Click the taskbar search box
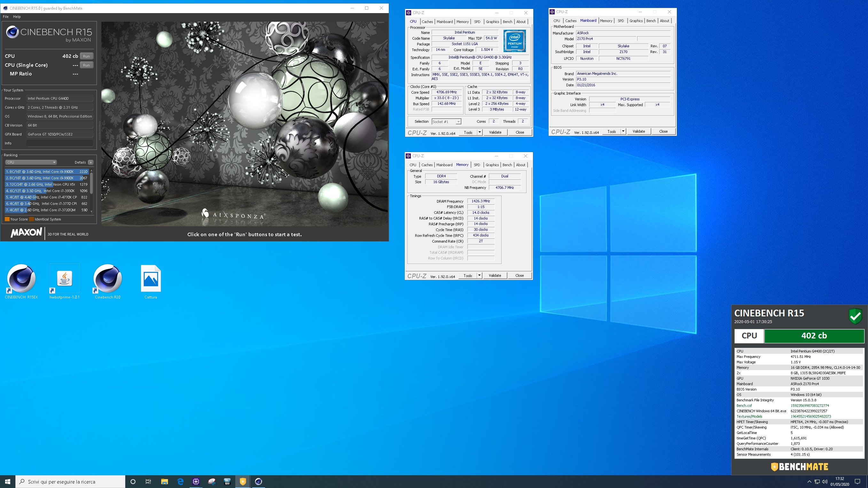Screen dimensions: 868x488 pos(70,482)
